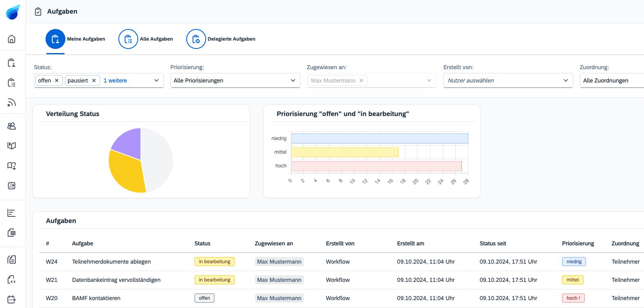This screenshot has height=308, width=644.
Task: Open the building table icon in sidebar
Action: coord(12,233)
